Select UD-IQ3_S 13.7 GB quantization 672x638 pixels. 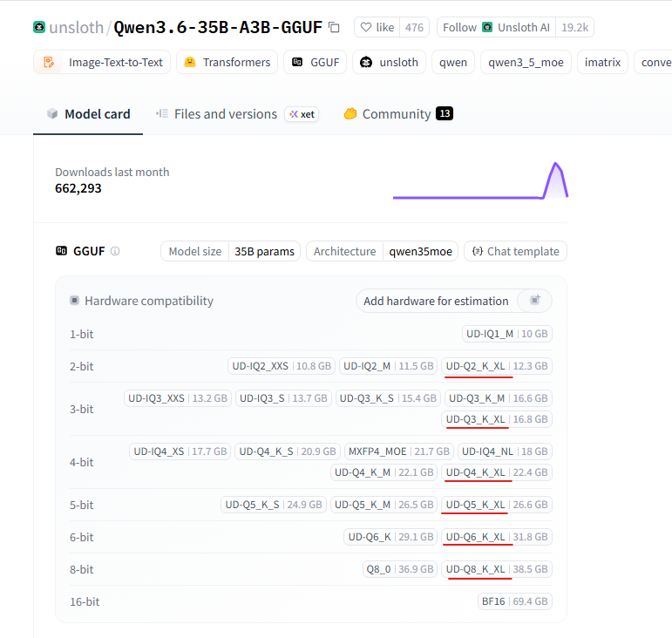coord(283,398)
